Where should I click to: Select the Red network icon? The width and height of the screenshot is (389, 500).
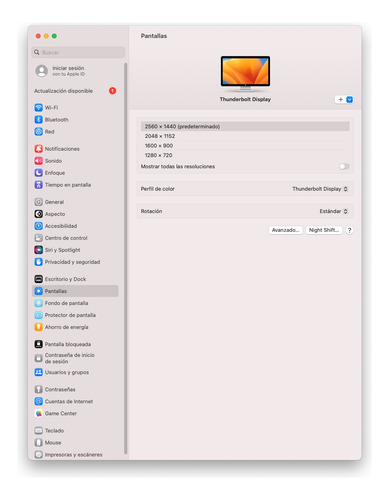coord(39,132)
